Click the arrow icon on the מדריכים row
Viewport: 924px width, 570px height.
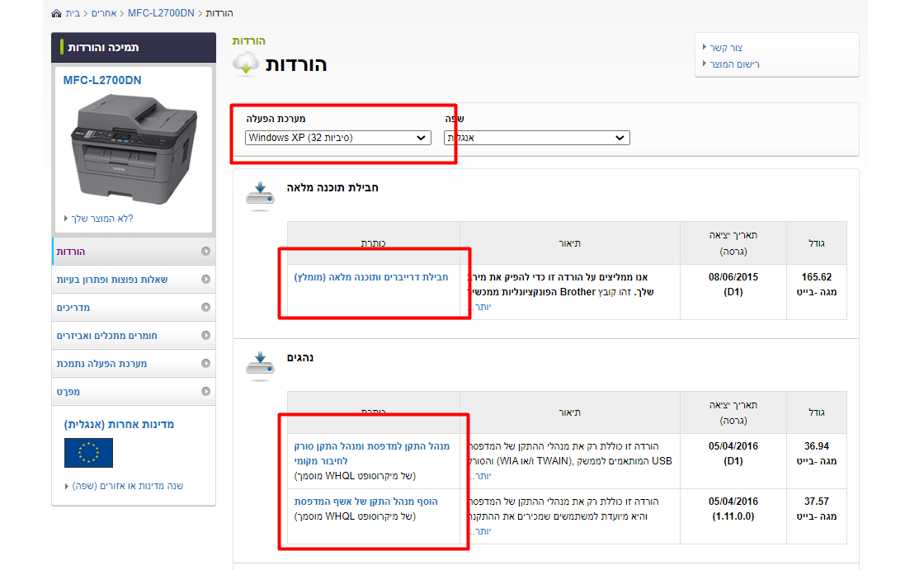click(x=205, y=307)
